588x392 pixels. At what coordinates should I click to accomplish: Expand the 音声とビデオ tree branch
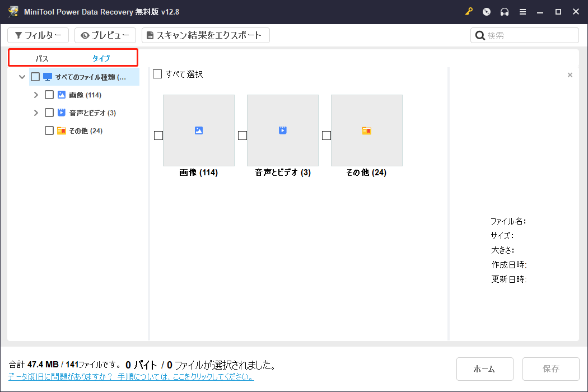click(x=36, y=112)
